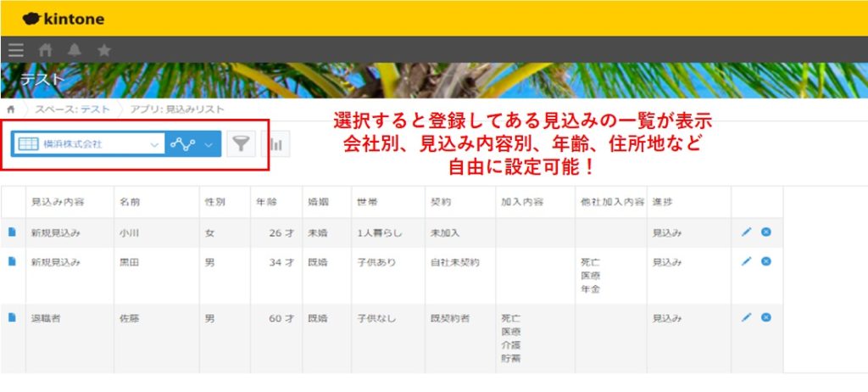
Task: Click the kintone logo
Action: coord(63,19)
